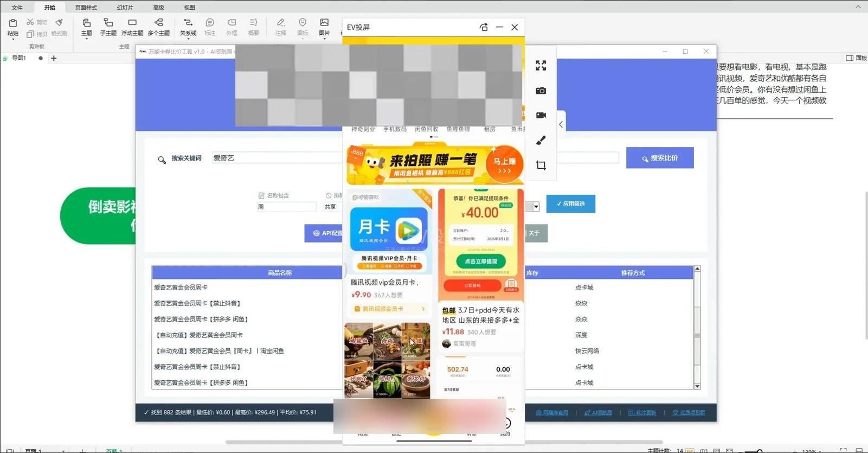Start recording with the EV投屏 video camera icon
This screenshot has height=453, width=868.
point(541,115)
